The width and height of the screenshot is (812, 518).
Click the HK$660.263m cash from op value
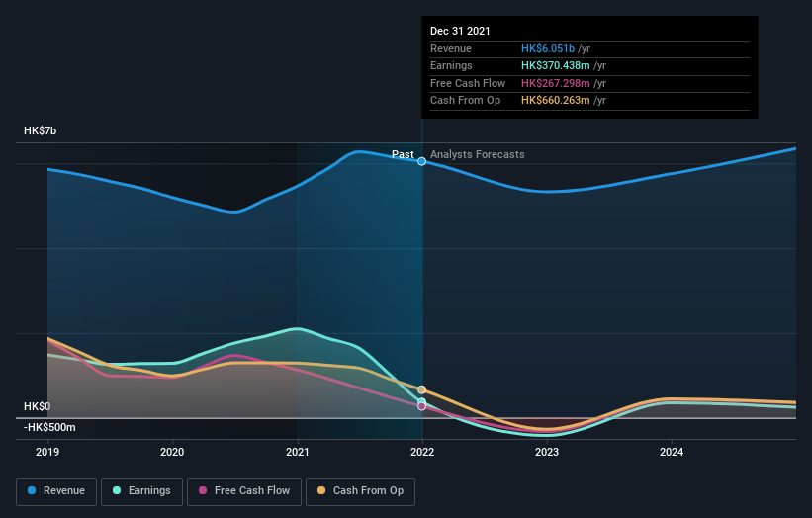pos(556,101)
